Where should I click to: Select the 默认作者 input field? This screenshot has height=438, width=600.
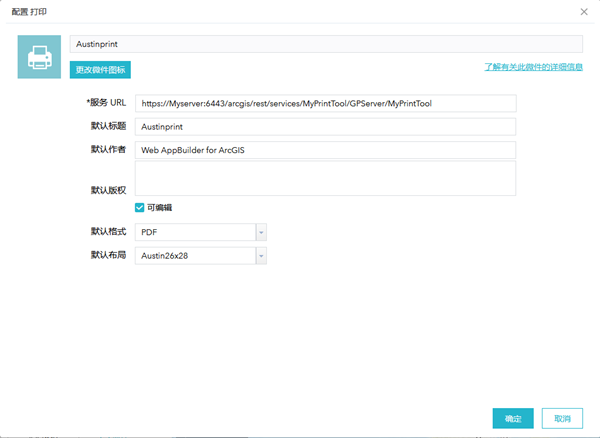pos(326,150)
